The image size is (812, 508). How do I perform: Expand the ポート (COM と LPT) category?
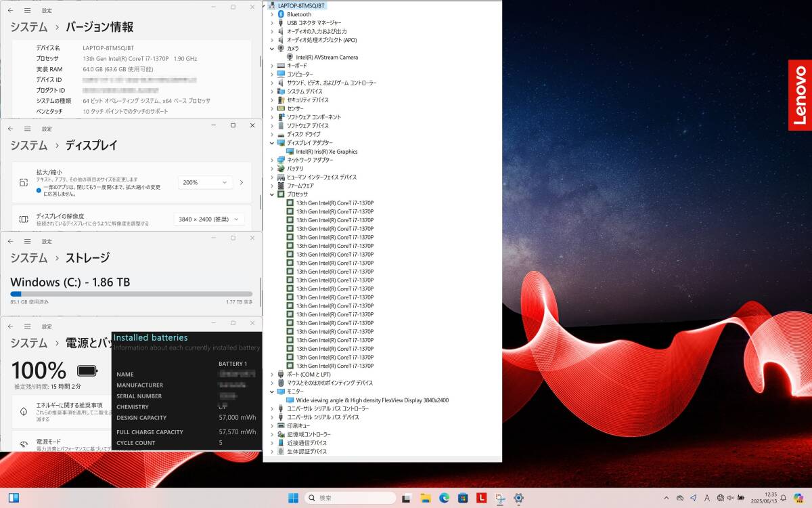click(272, 375)
